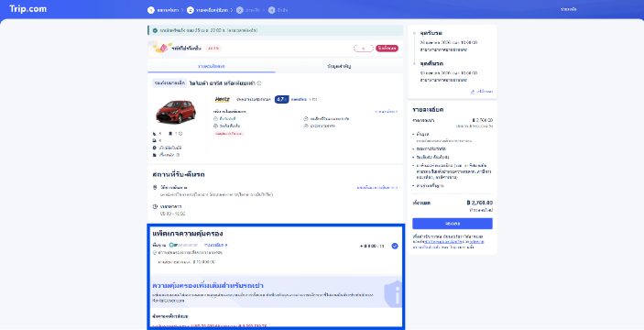644x330 pixels.
Task: Switch to the first car details tab
Action: 211,66
